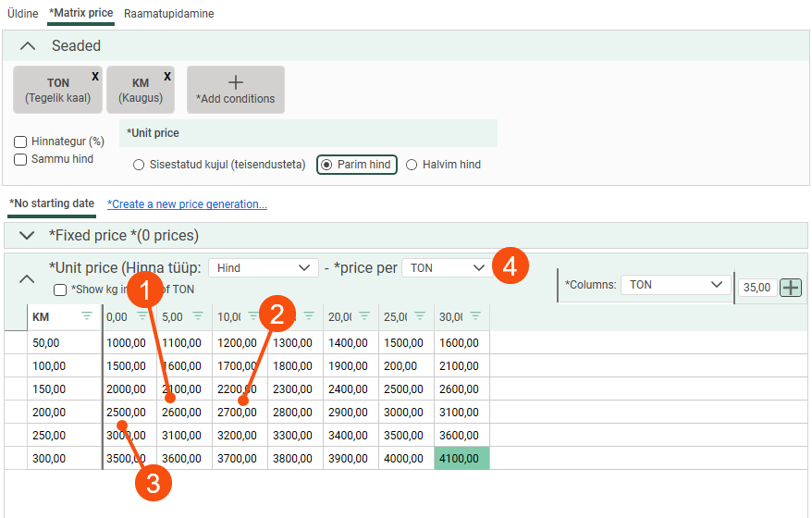Open the Raamatupidamine tab

169,14
